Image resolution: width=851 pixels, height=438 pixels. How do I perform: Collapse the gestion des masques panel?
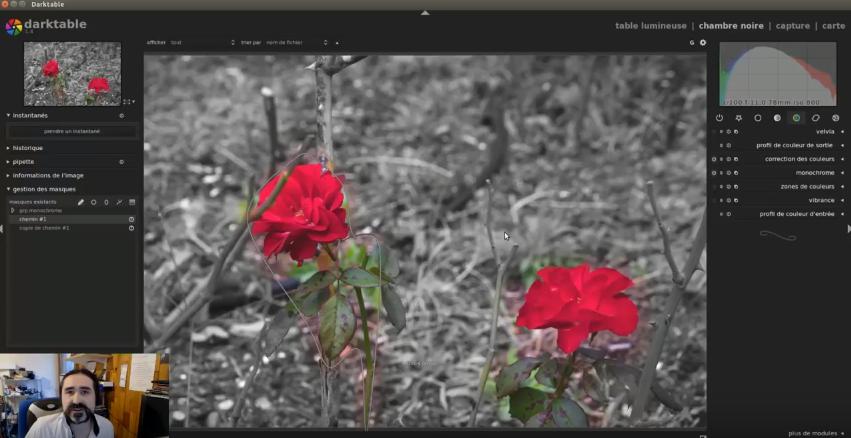tap(8, 189)
